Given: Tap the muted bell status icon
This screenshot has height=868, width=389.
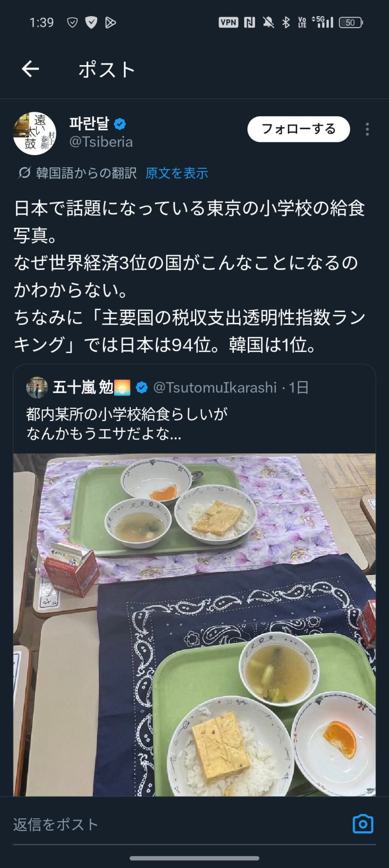Looking at the screenshot, I should pyautogui.click(x=268, y=22).
